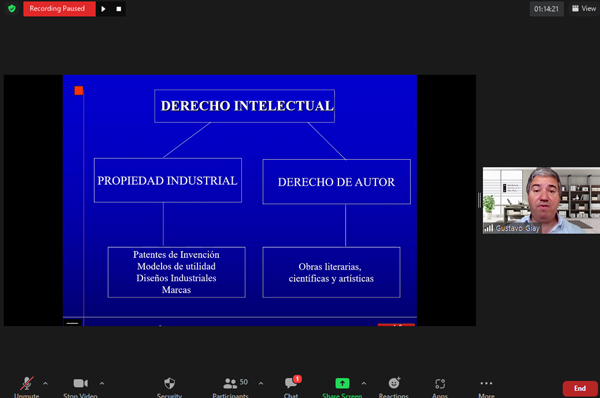Viewport: 600px width, 398px height.
Task: Click the Recording Paused indicator
Action: pyautogui.click(x=57, y=8)
